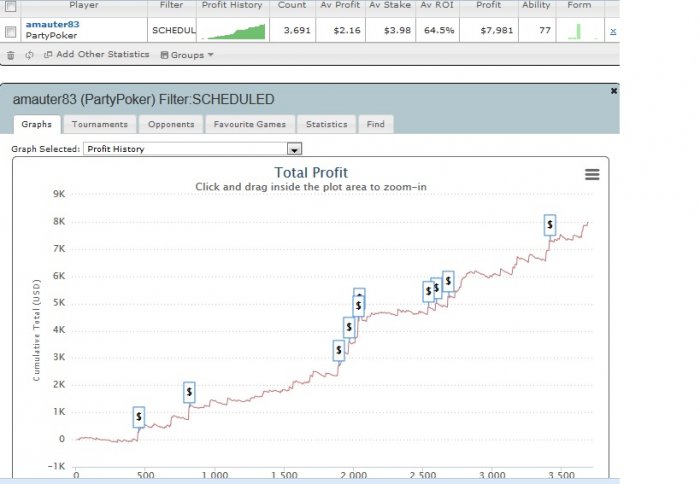Tick the header row select-all checkbox
Viewport: 700px width, 484px height.
(x=11, y=5)
